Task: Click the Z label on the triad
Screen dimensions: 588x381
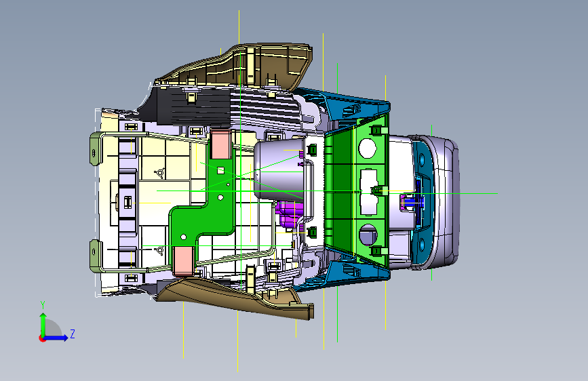Action: click(73, 334)
